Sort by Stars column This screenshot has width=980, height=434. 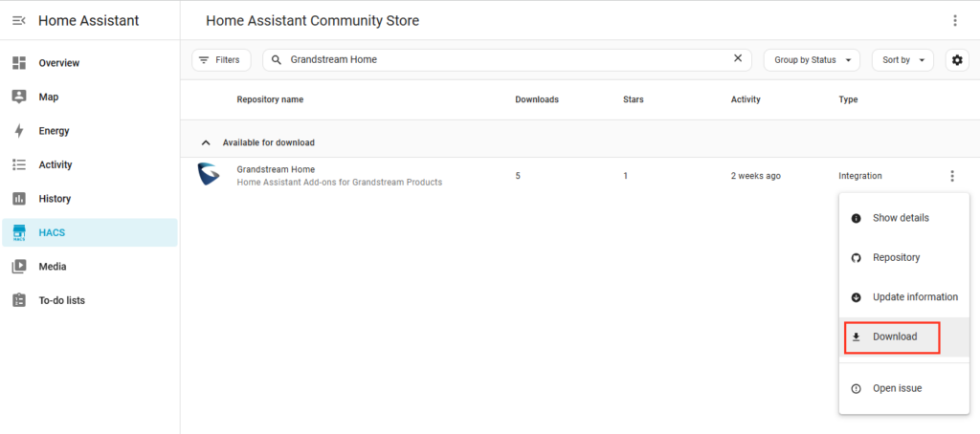click(634, 99)
